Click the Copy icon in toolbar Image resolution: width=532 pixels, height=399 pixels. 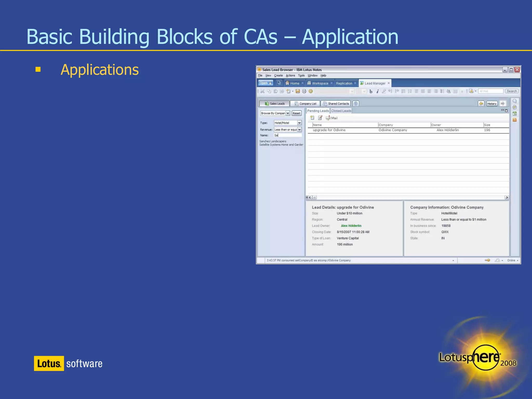269,91
